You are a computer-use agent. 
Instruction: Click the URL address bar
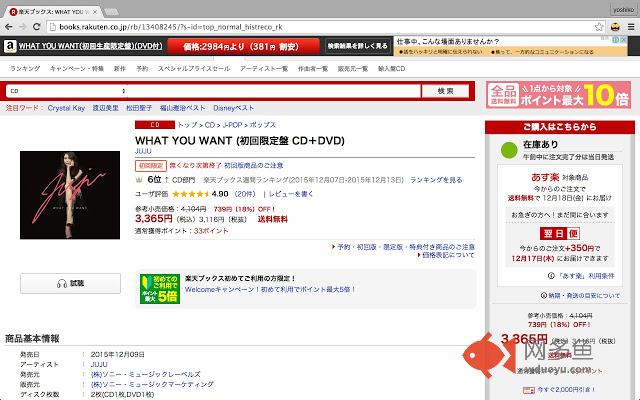coord(324,27)
